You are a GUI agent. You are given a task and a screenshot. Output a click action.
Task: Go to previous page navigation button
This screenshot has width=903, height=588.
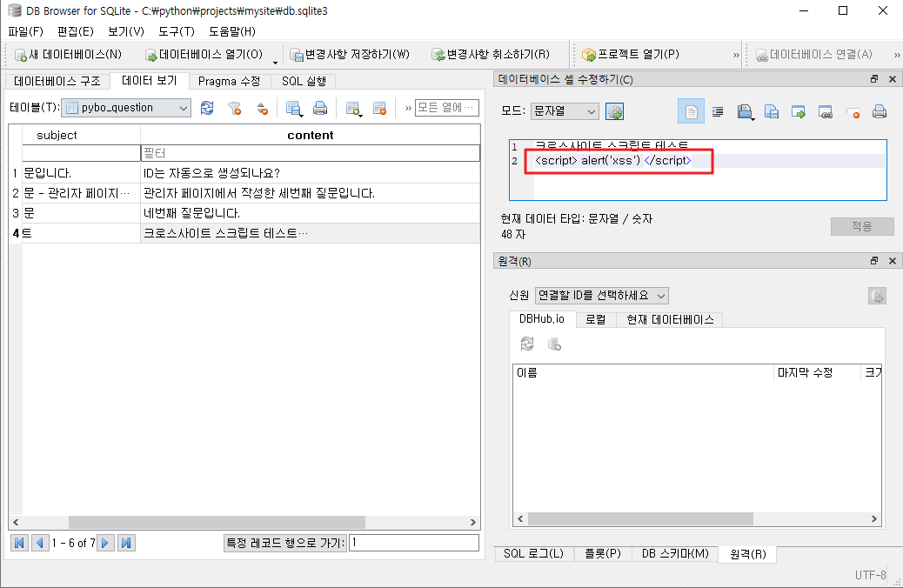[x=40, y=543]
